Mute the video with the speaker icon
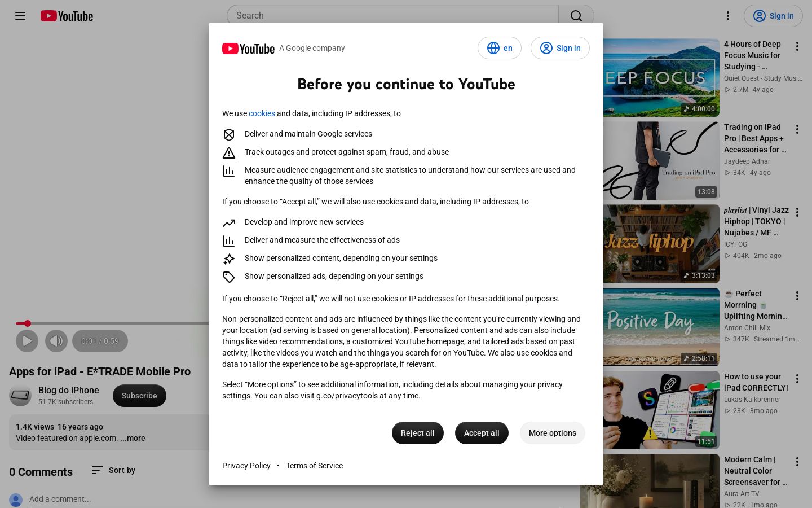The image size is (812, 508). 56,341
